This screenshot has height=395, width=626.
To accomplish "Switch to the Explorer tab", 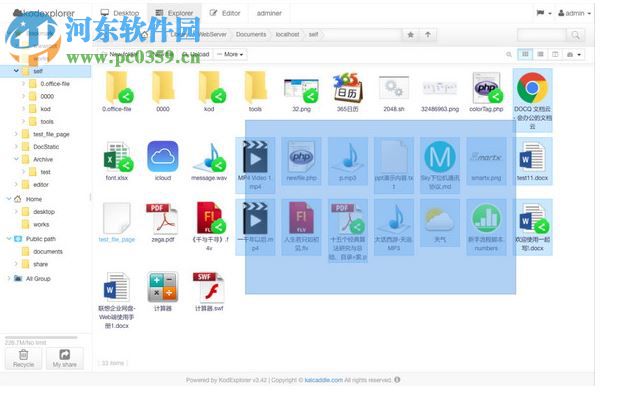I will (x=174, y=13).
